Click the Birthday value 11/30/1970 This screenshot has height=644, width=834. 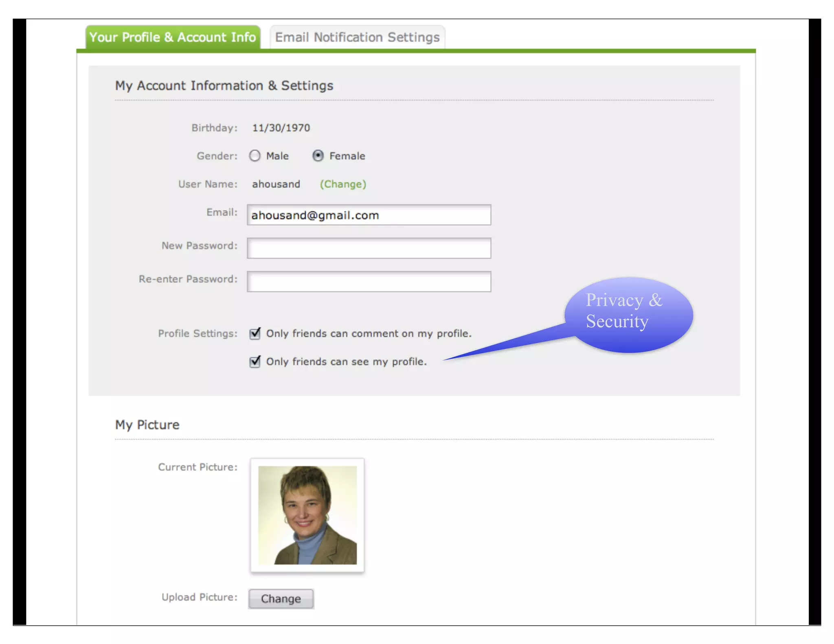point(281,128)
